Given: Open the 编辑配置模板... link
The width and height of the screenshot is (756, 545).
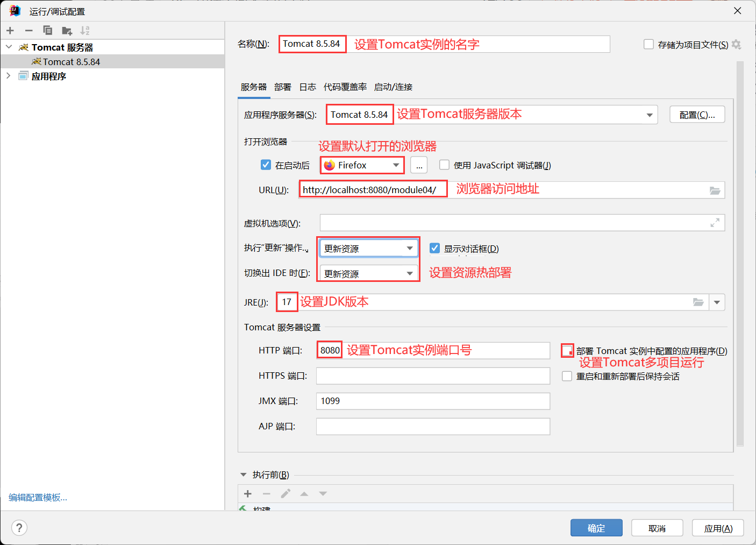Looking at the screenshot, I should 38,498.
